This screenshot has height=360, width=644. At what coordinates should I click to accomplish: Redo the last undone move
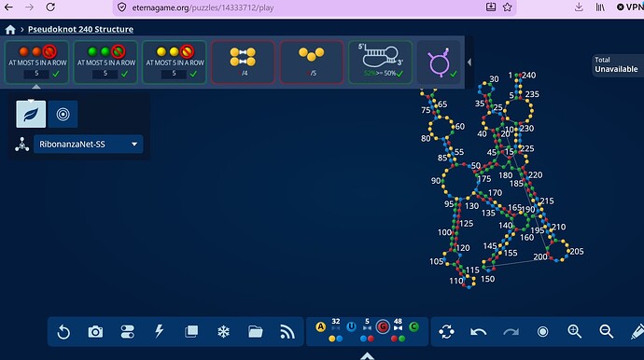tap(511, 332)
